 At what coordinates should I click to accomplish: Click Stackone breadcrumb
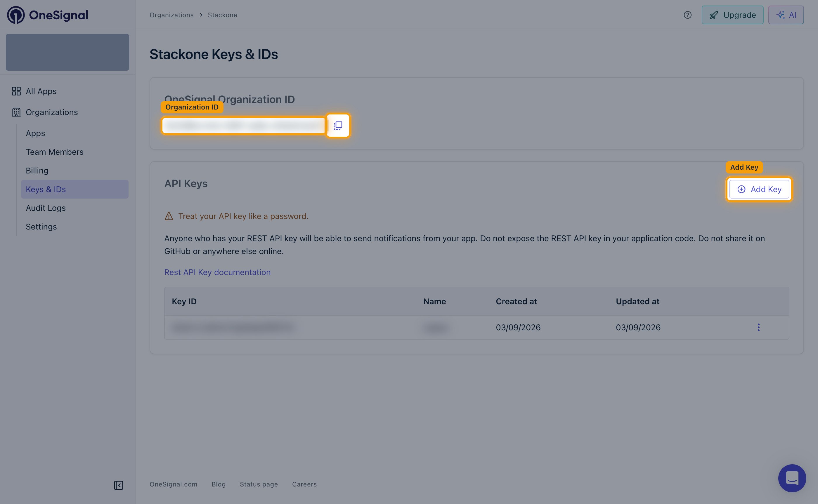click(222, 15)
